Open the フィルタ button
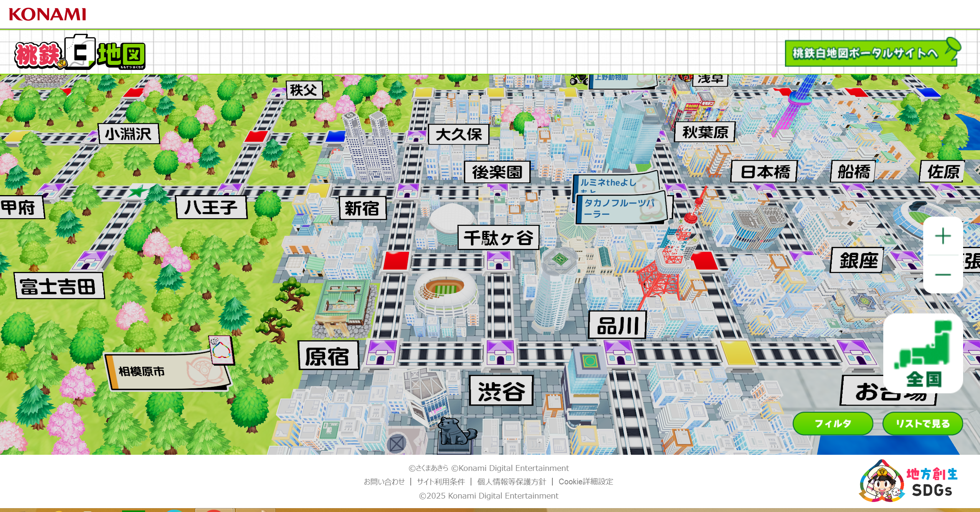 coord(833,423)
